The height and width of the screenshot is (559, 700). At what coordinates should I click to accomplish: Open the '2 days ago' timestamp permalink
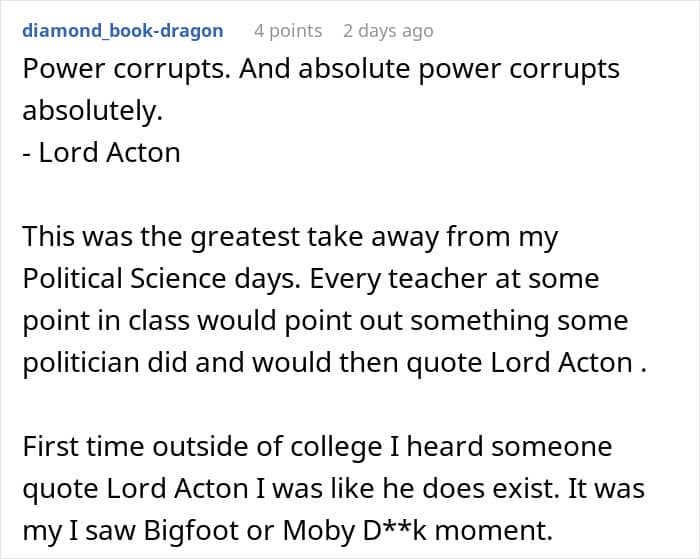click(x=388, y=31)
